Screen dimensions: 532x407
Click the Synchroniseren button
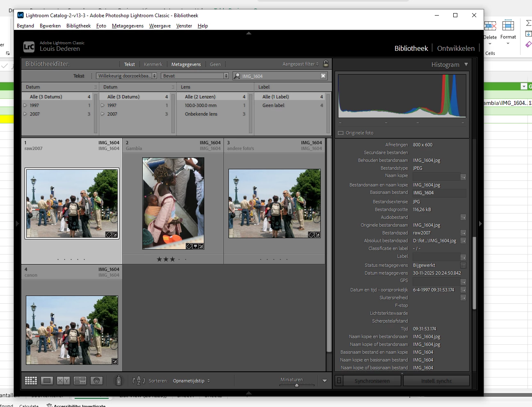click(x=372, y=381)
